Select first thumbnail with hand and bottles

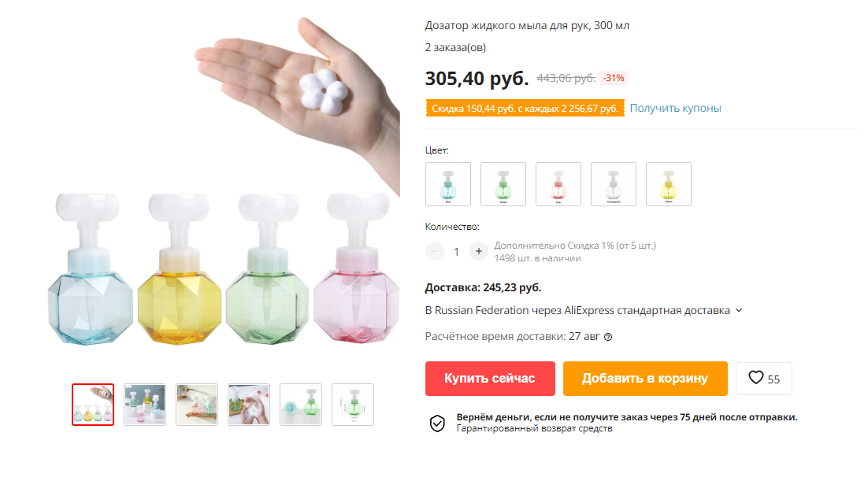click(93, 405)
